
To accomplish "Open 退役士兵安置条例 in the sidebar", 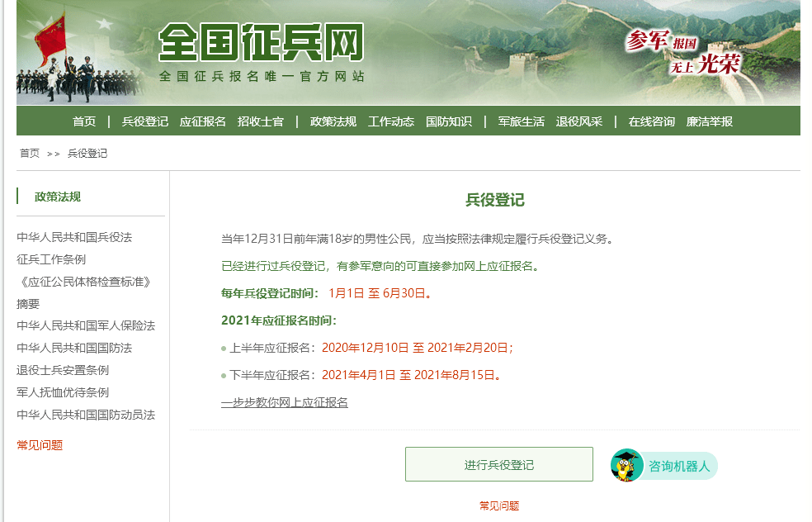I will click(63, 370).
